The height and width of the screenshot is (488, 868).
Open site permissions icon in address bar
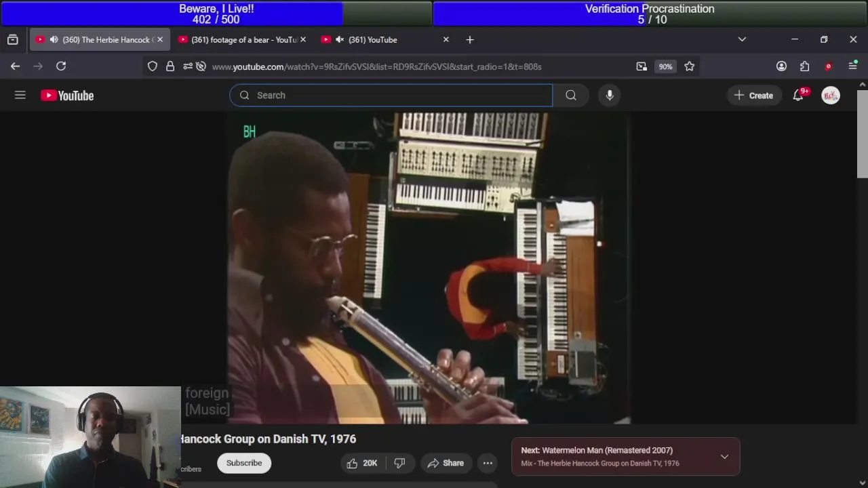188,66
